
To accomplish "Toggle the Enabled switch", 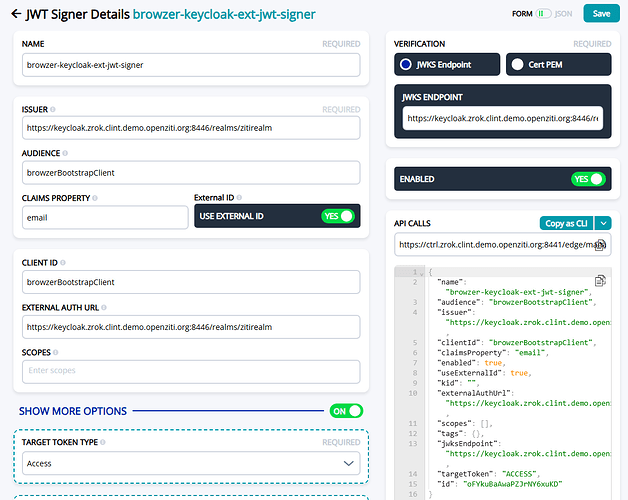I will click(x=588, y=179).
